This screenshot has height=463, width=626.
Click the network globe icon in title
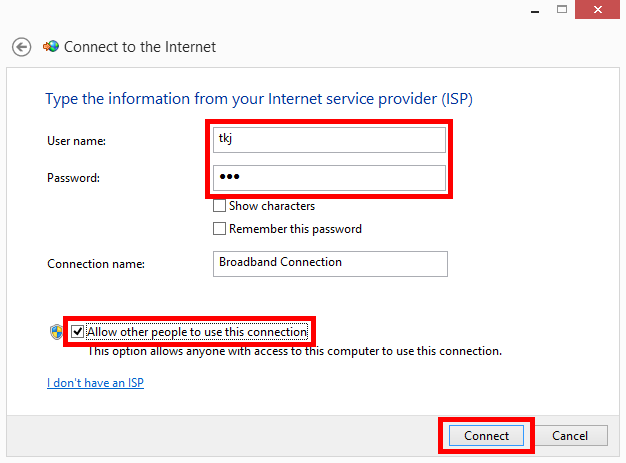(x=51, y=46)
